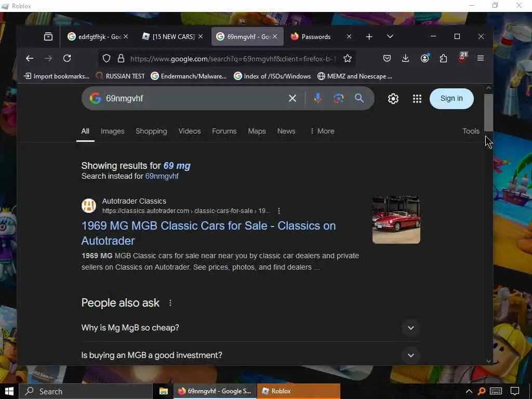Open a new browser tab
Screen dimensions: 532x399
(x=369, y=37)
